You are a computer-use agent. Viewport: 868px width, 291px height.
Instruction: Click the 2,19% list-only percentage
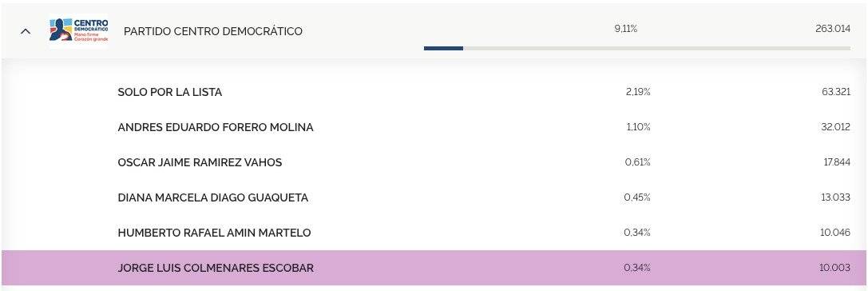click(x=638, y=93)
